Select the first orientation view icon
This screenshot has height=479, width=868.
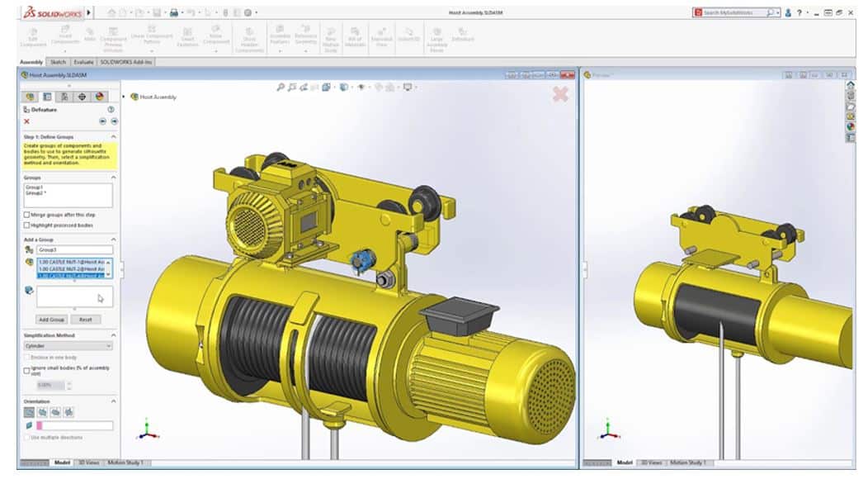click(29, 411)
